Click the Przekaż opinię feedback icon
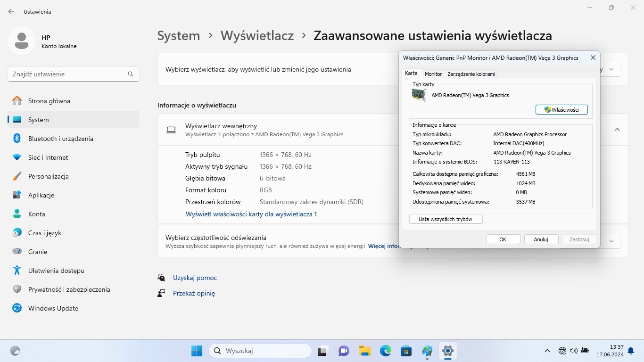The image size is (644, 362). pos(162,293)
